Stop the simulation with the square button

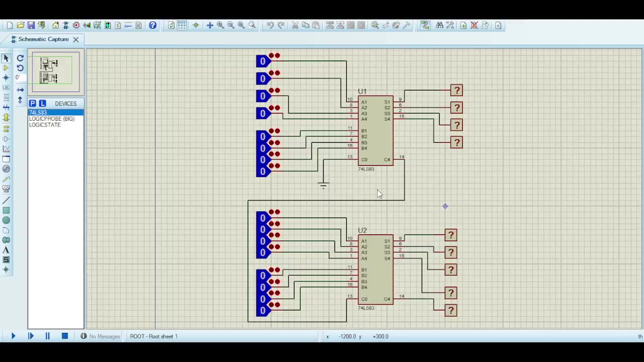point(64,336)
